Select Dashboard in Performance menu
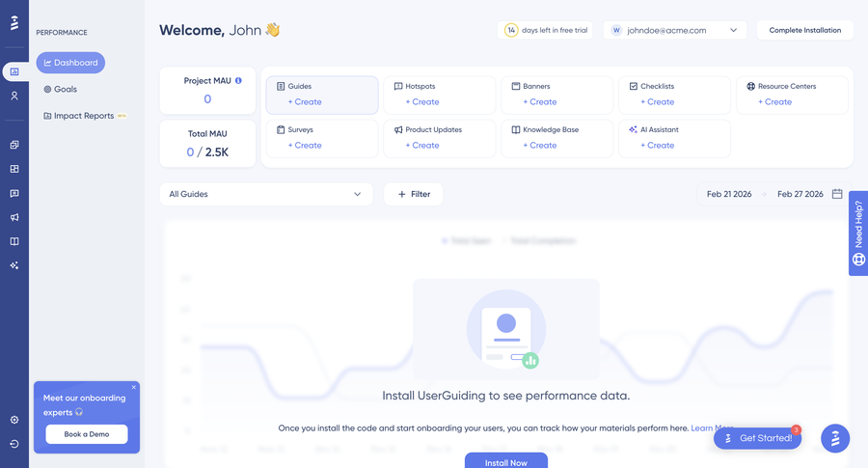Screen dimensions: 868x468 pos(70,63)
